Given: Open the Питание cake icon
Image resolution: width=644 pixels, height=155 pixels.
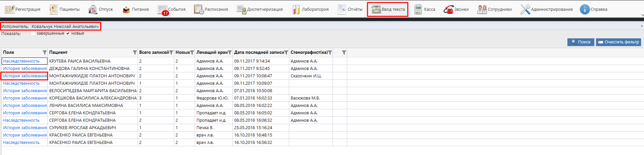Looking at the screenshot, I should [126, 10].
